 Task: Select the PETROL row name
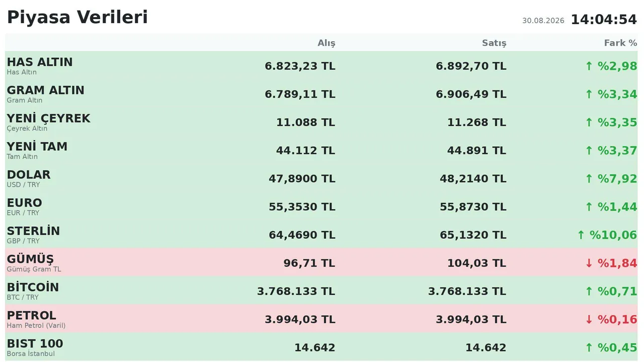coord(32,315)
